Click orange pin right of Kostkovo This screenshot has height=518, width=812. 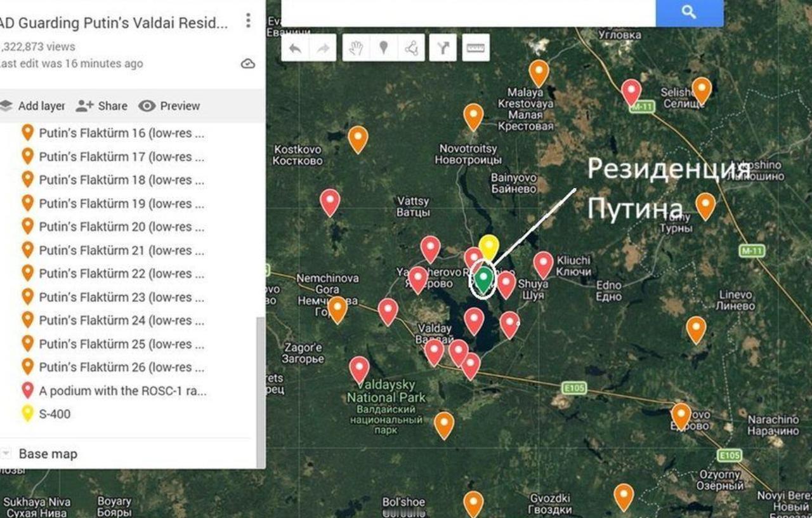(358, 140)
